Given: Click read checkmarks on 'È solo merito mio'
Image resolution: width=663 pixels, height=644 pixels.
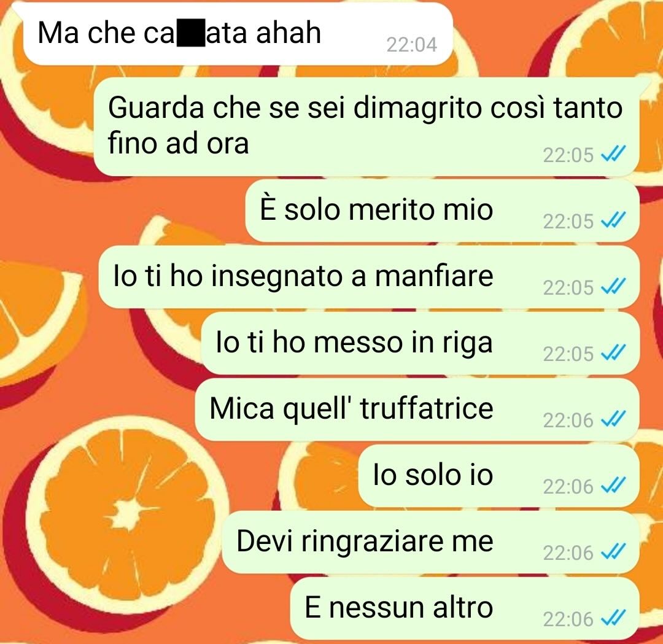Looking at the screenshot, I should (613, 220).
